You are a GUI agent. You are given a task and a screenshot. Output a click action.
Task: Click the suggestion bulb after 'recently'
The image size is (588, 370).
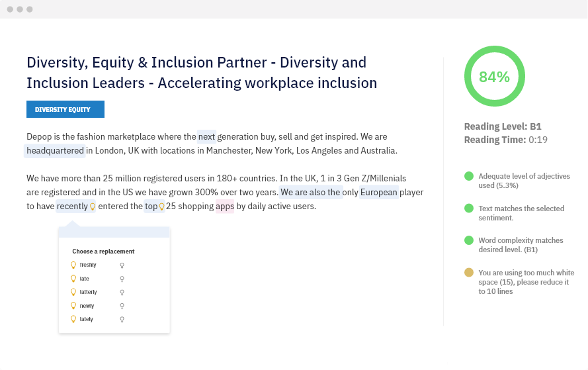tap(92, 207)
